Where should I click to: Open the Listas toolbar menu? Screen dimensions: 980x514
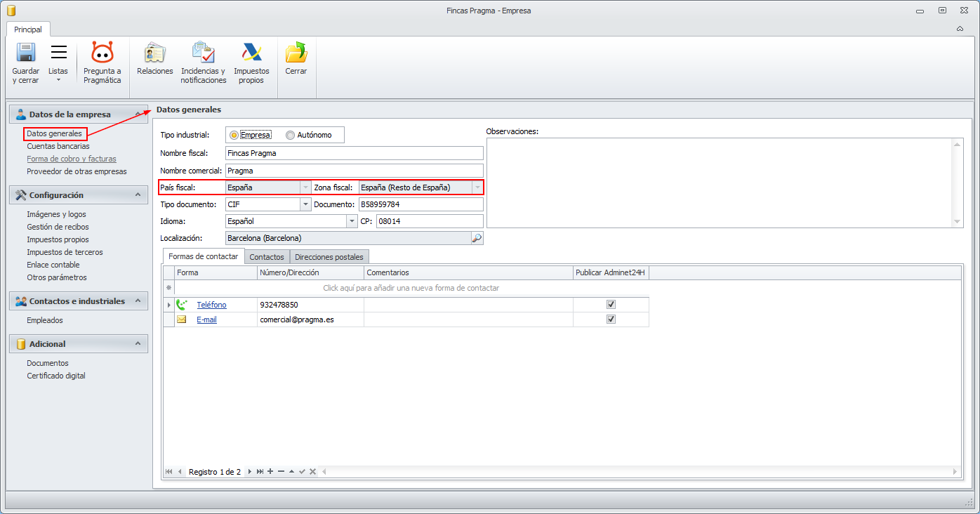point(58,63)
